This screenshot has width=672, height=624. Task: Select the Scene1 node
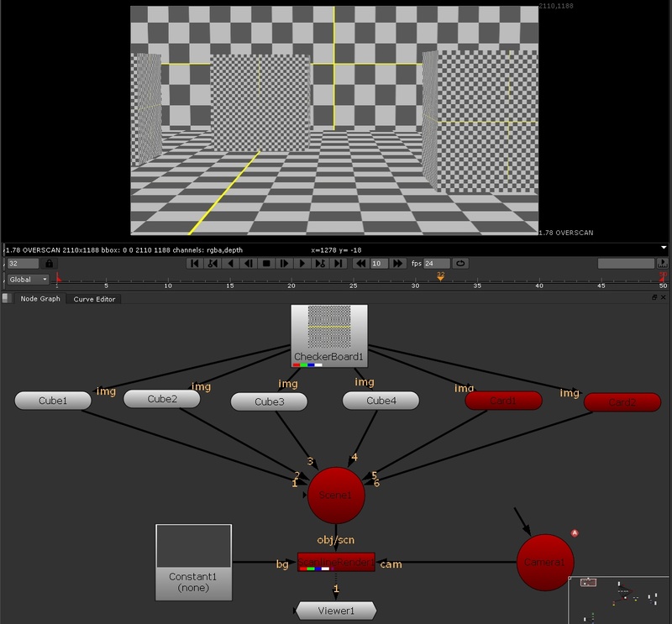click(334, 495)
